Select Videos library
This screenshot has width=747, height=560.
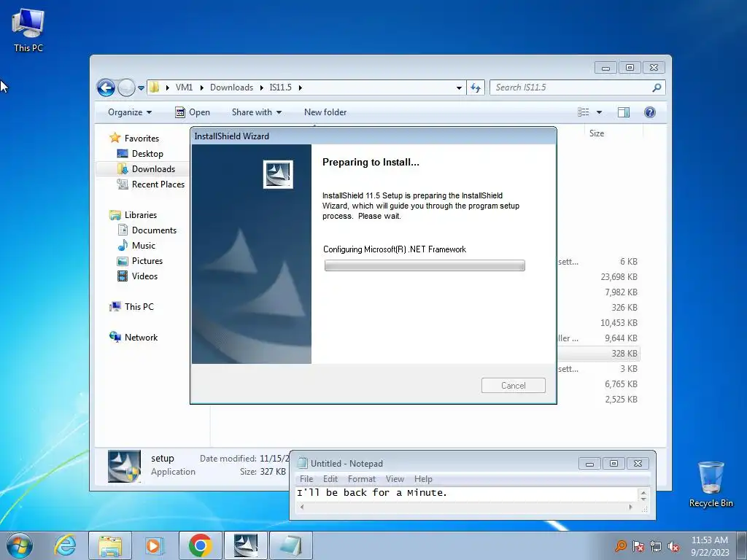(144, 276)
